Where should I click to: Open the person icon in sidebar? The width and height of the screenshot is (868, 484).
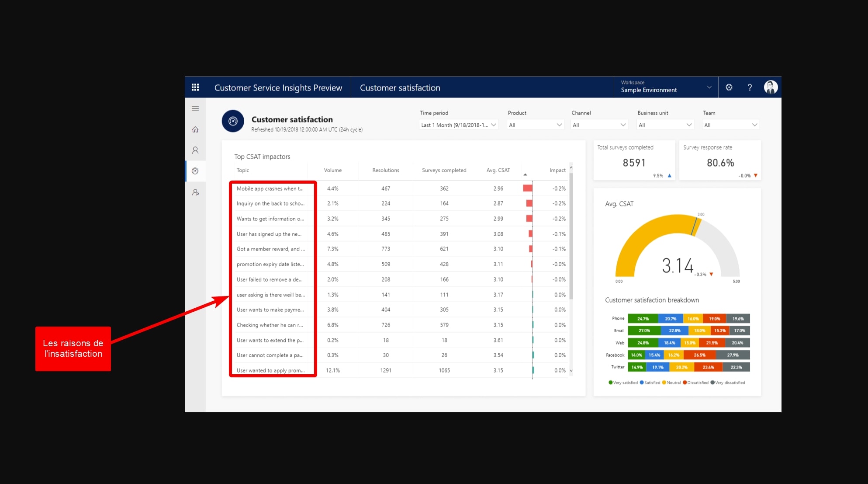tap(195, 150)
